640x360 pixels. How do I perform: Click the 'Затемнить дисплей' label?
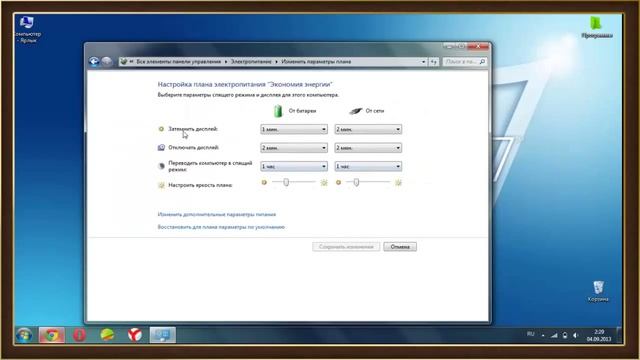(x=193, y=129)
